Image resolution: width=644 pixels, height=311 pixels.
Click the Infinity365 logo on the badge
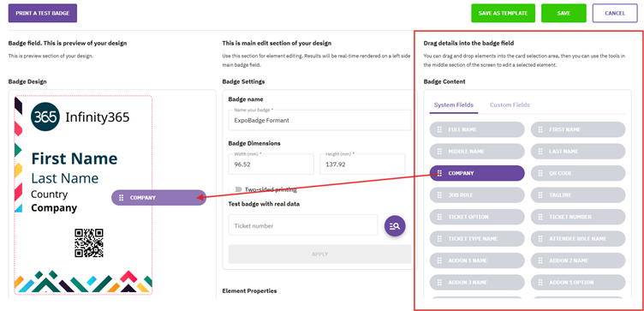tap(80, 117)
